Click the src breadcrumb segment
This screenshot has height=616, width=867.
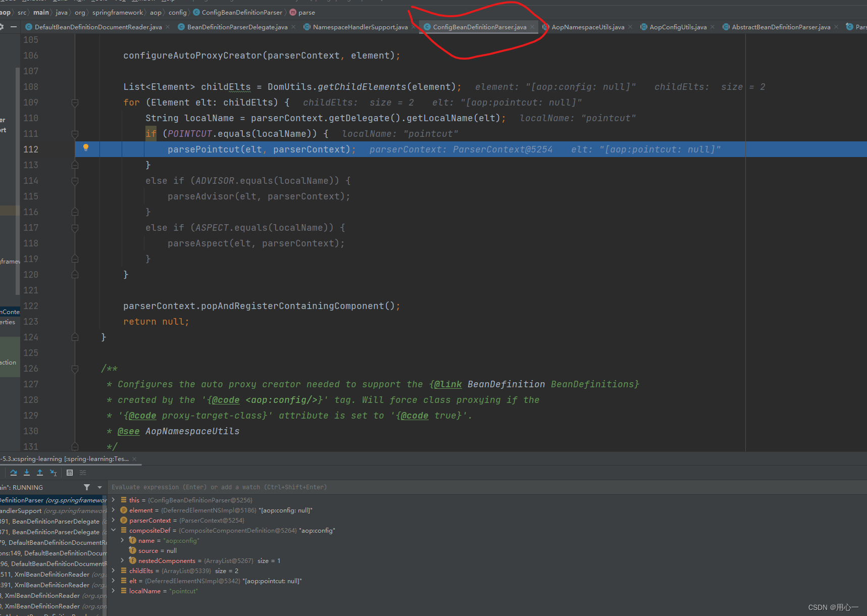22,12
